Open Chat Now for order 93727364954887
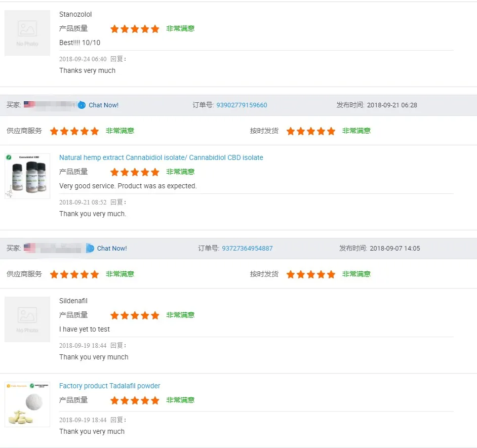The height and width of the screenshot is (448, 477). [x=112, y=249]
